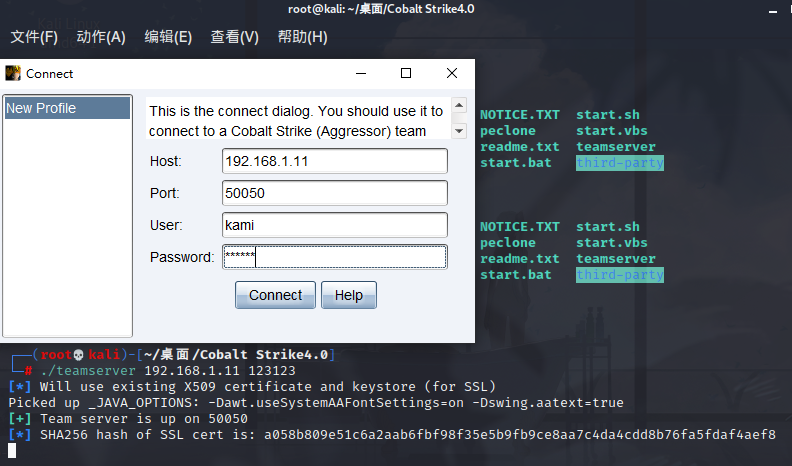The image size is (792, 466).
Task: Click lower start.vbs in terminal listing
Action: point(612,243)
